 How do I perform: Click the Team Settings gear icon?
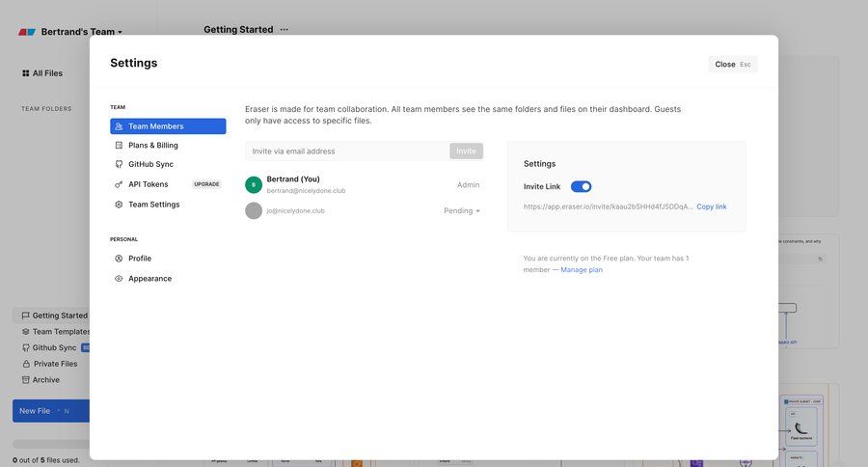click(119, 205)
